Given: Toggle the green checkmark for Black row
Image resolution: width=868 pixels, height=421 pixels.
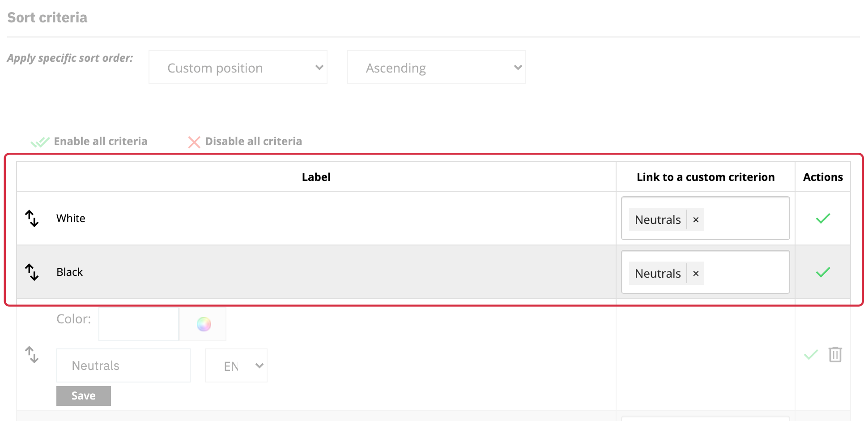Looking at the screenshot, I should click(x=823, y=272).
